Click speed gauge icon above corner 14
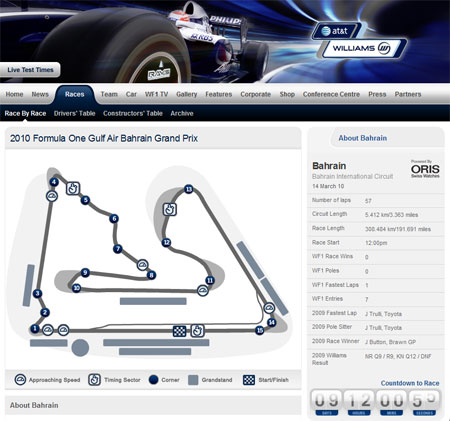This screenshot has width=450, height=421. point(269,308)
